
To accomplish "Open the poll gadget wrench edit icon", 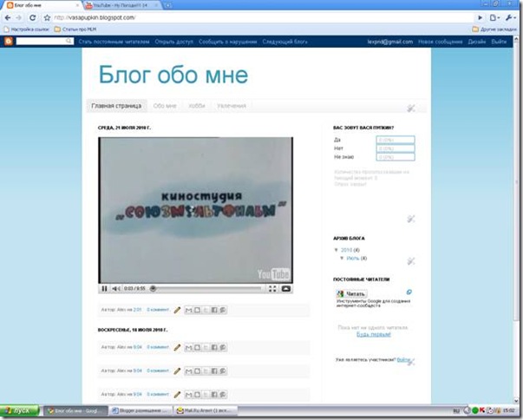I will (410, 219).
